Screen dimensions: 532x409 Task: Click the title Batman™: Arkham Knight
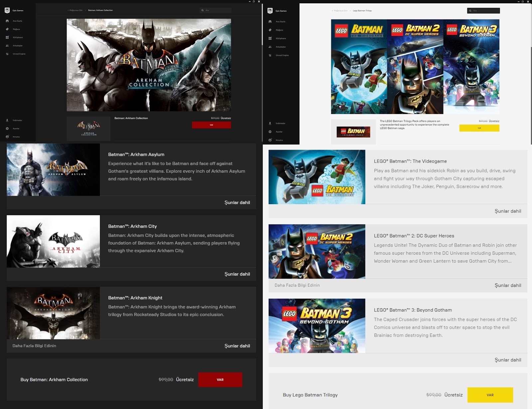pos(135,298)
